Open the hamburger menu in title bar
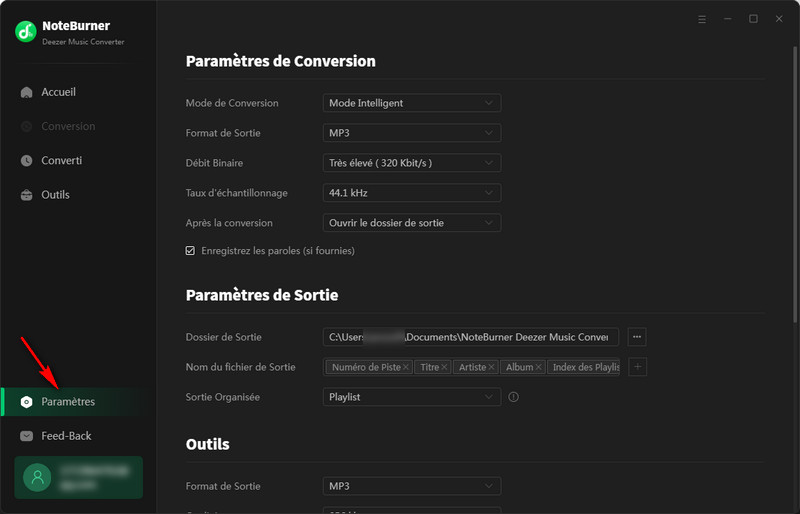 pyautogui.click(x=702, y=19)
